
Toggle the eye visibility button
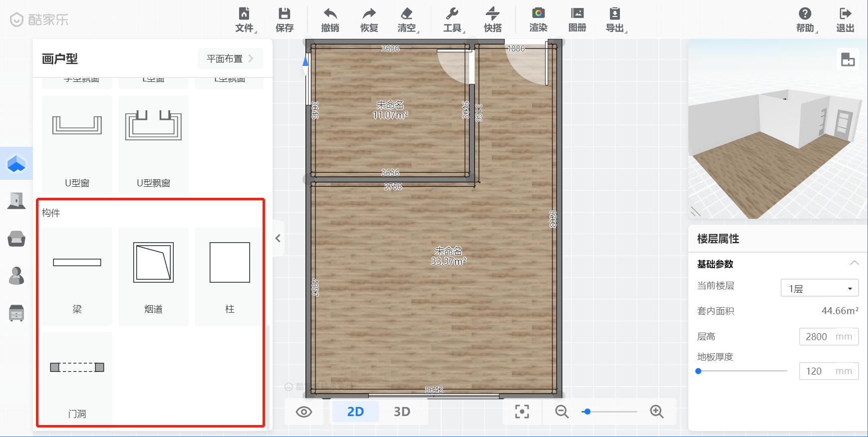pos(304,412)
